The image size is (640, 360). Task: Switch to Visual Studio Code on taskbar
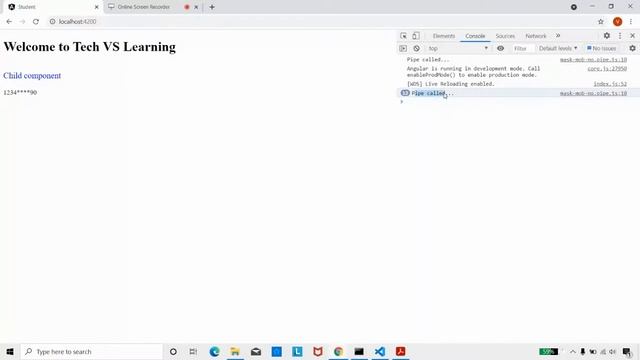tap(380, 351)
